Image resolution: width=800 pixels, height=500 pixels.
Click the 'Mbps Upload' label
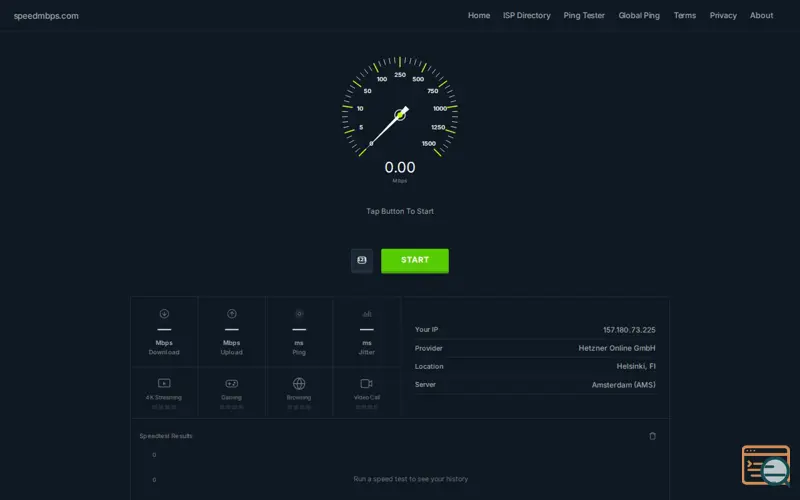[232, 347]
